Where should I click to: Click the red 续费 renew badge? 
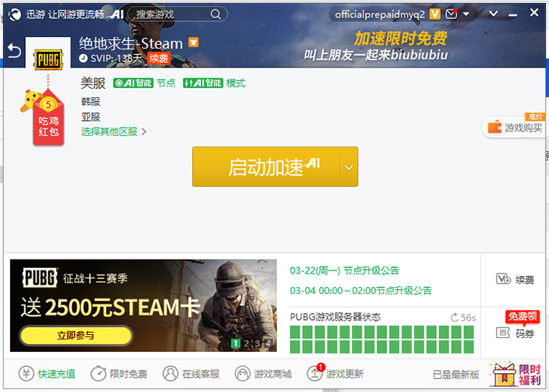click(x=158, y=58)
